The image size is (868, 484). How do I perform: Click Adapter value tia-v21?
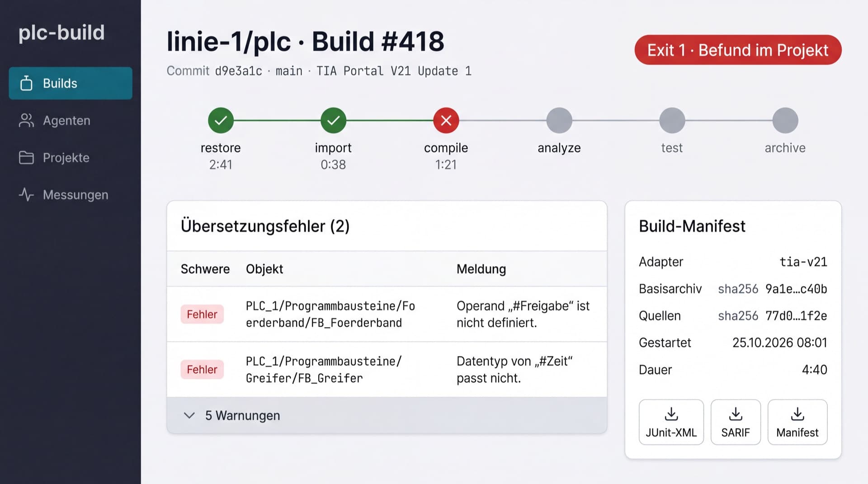point(803,262)
